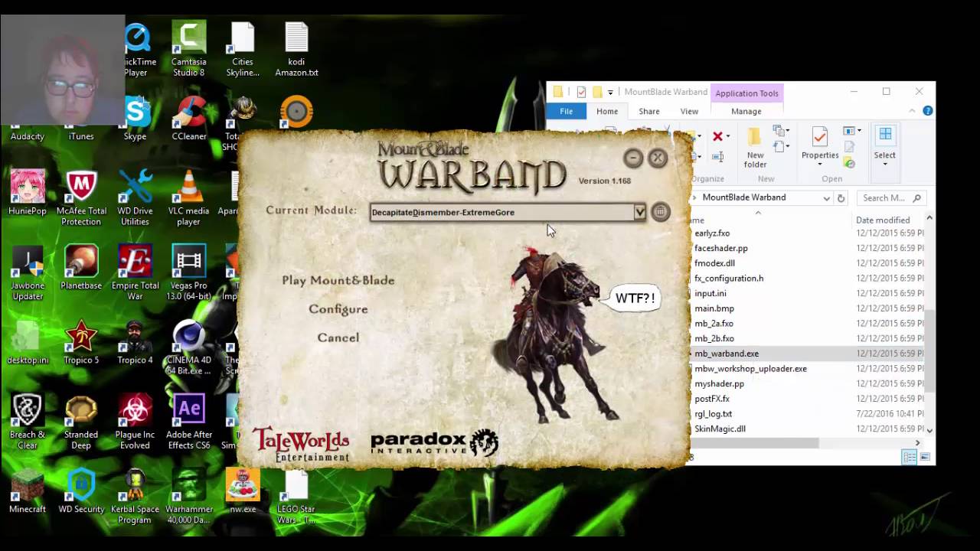
Task: Click the red Delete icon in Explorer ribbon
Action: (717, 136)
